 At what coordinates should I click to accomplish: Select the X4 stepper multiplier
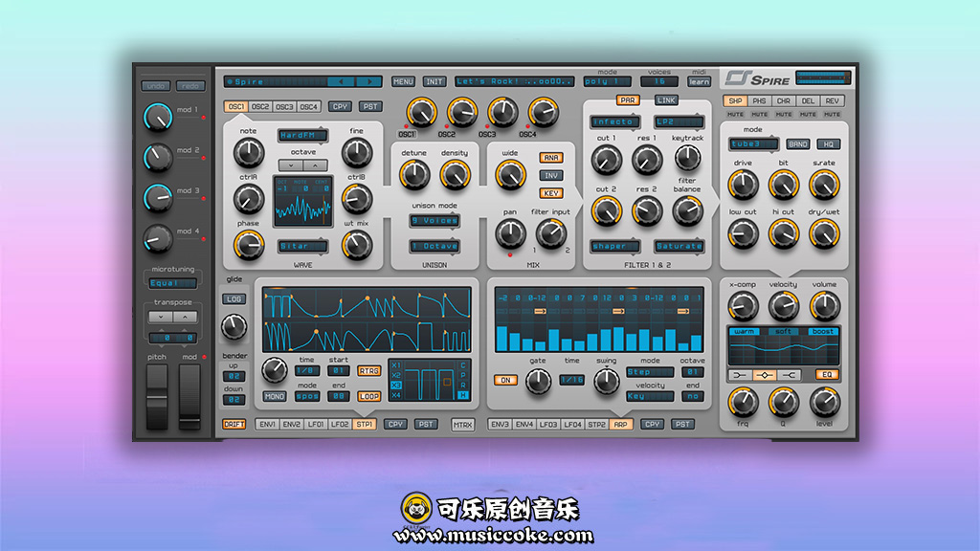(395, 395)
